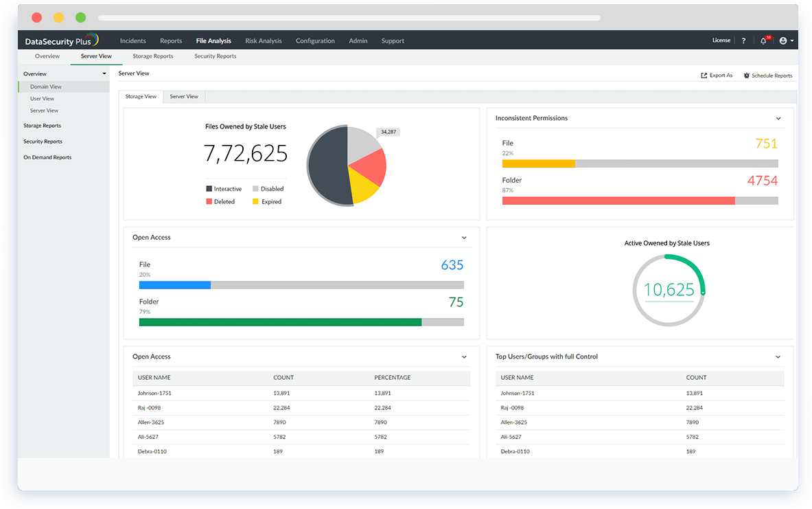Click the Export As arrow icon
The width and height of the screenshot is (812, 509).
[704, 76]
